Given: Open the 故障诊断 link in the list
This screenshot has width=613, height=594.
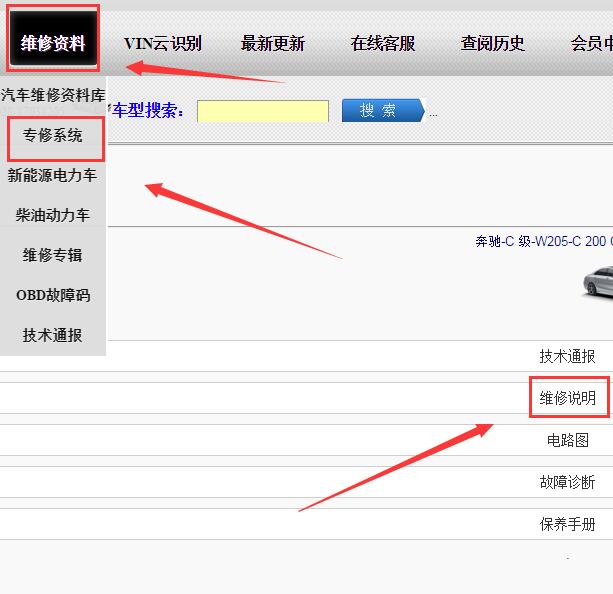Looking at the screenshot, I should click(567, 482).
